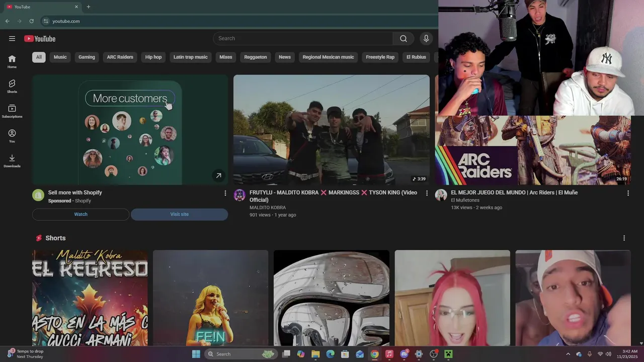Click the Shopify advertiser avatar

(x=38, y=195)
